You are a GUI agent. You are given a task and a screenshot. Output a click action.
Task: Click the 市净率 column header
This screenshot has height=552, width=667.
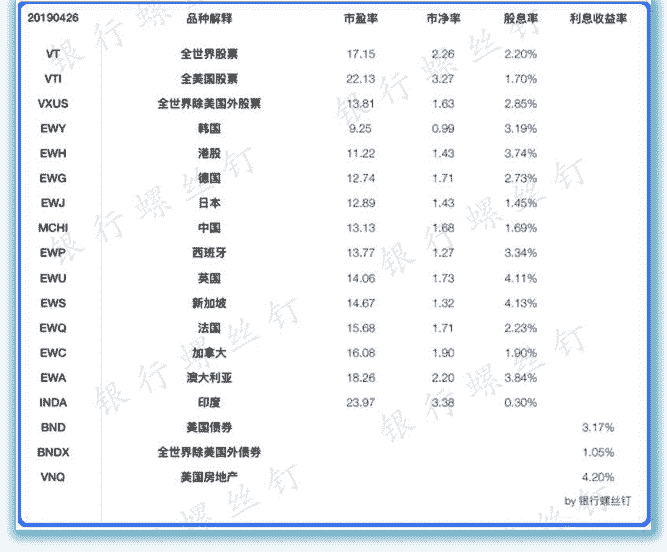click(x=442, y=19)
